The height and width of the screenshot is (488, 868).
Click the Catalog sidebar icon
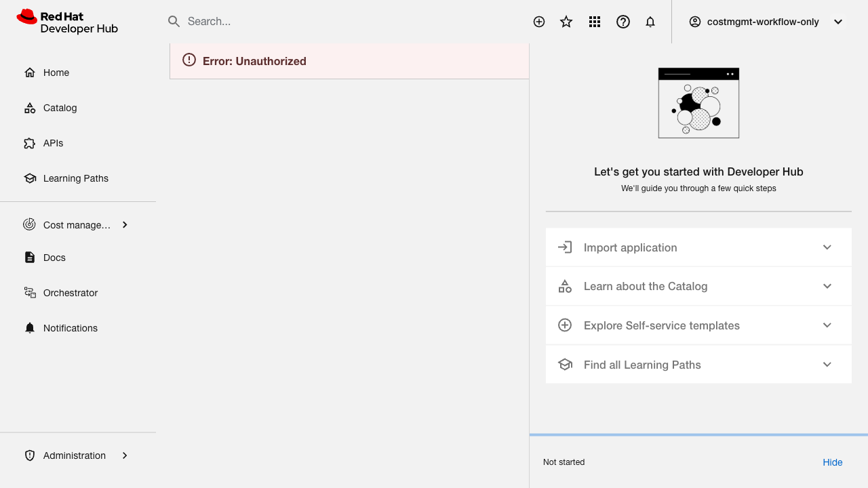click(x=30, y=108)
